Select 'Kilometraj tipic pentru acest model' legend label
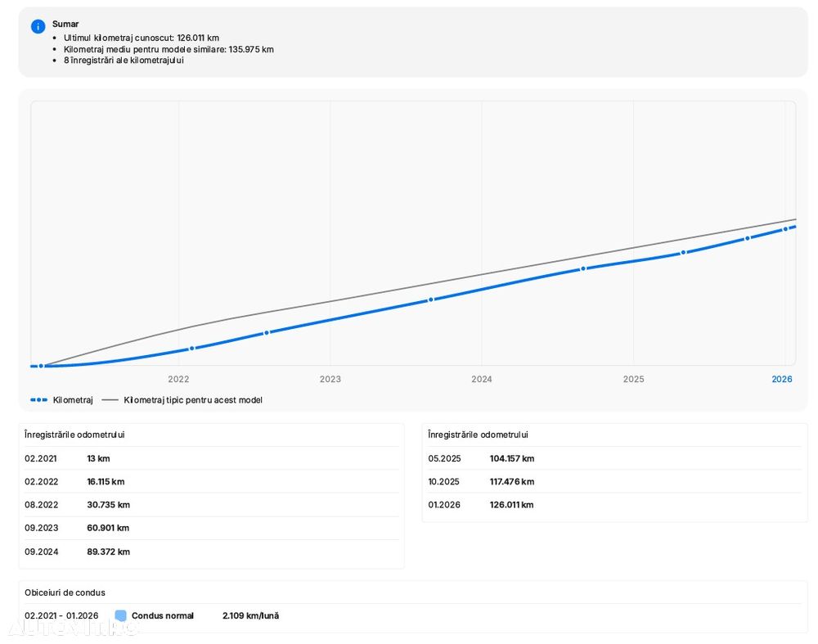Screen dimensions: 818x644 (x=193, y=400)
